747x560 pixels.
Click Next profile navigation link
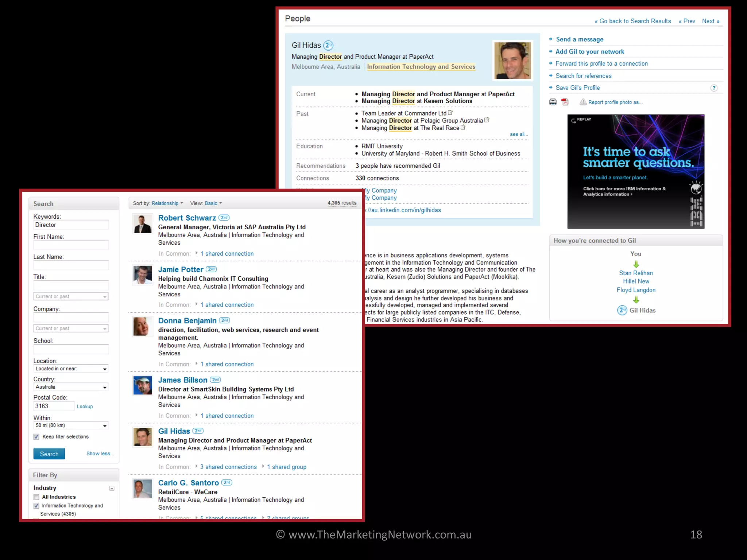coord(710,21)
